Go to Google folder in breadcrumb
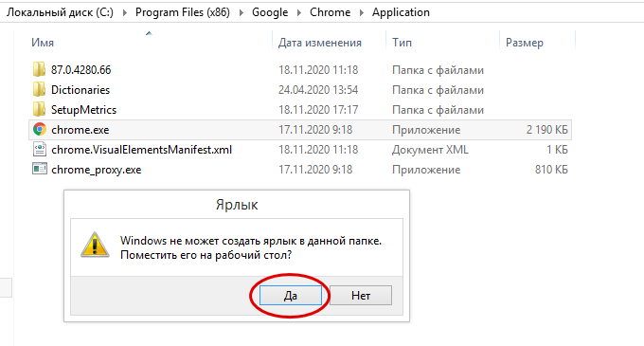 coord(270,12)
